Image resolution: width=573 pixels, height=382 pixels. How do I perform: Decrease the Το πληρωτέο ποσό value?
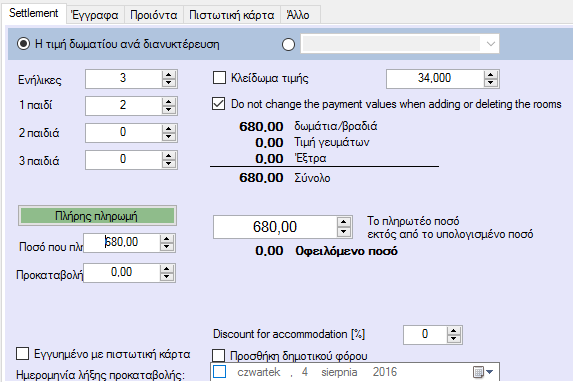[x=344, y=232]
